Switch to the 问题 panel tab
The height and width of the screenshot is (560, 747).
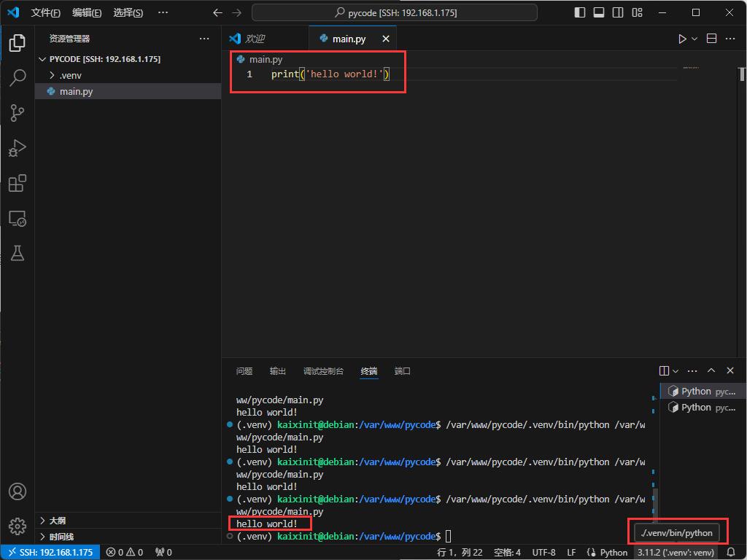[x=244, y=371]
